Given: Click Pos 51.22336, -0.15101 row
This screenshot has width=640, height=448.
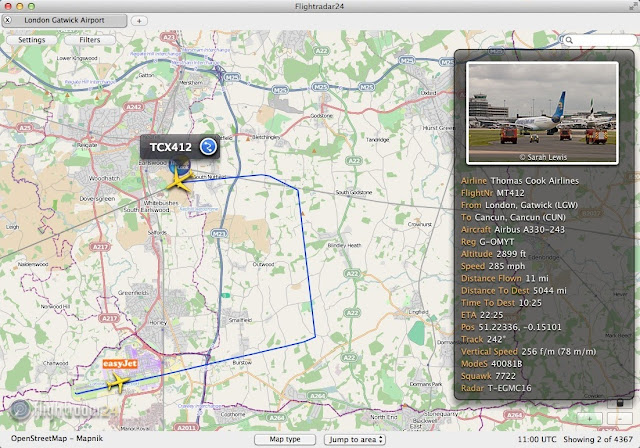Looking at the screenshot, I should 511,327.
